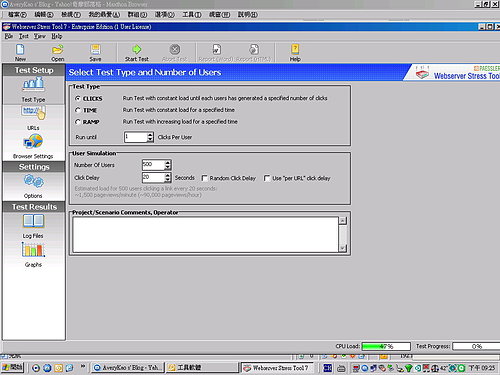Open the Help menu in menu bar

click(57, 36)
